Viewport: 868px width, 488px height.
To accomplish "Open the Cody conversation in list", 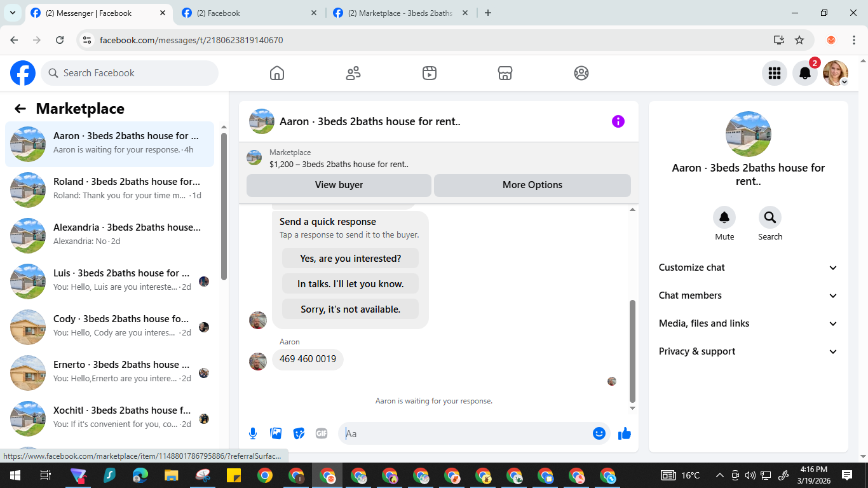I will point(109,327).
